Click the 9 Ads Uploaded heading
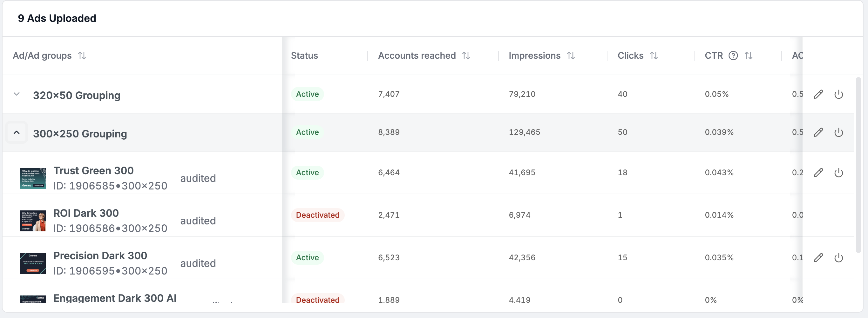The width and height of the screenshot is (868, 318). 57,18
